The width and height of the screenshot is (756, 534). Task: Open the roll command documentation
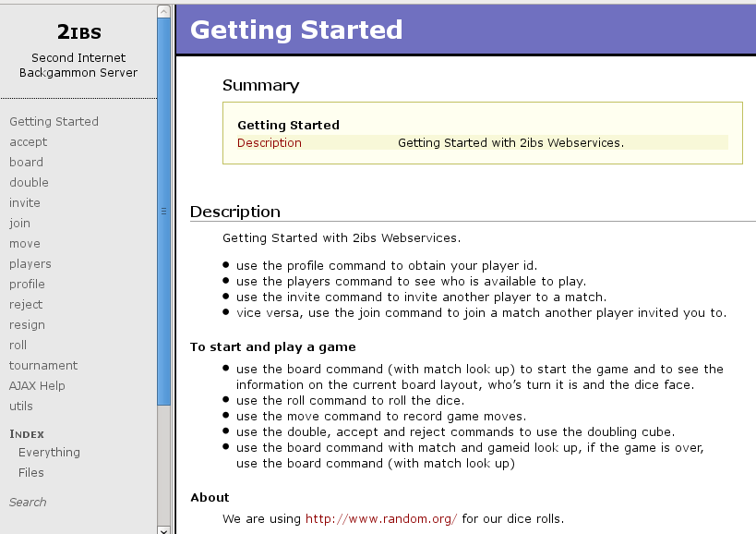pos(18,345)
